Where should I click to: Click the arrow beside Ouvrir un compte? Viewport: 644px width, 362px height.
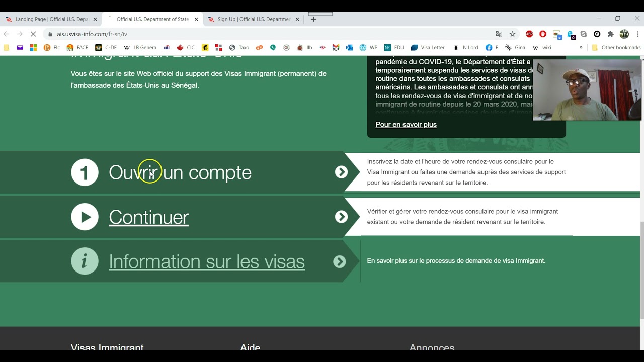point(342,172)
